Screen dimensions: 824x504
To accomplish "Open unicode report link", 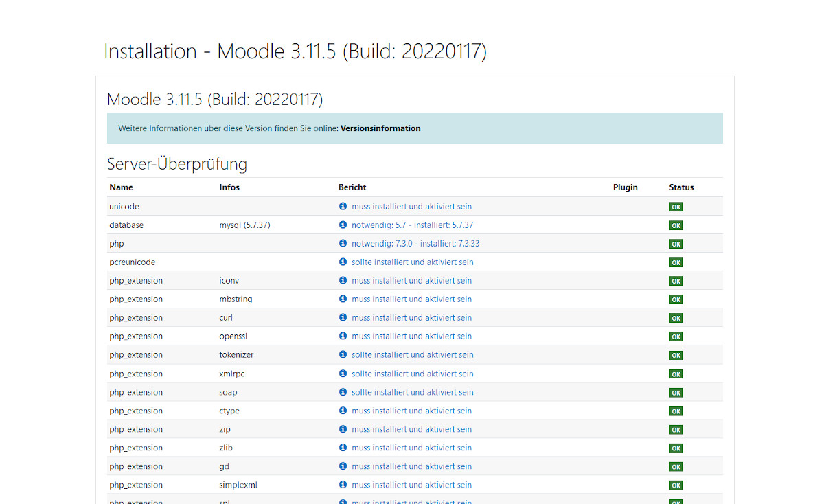I will coord(412,207).
